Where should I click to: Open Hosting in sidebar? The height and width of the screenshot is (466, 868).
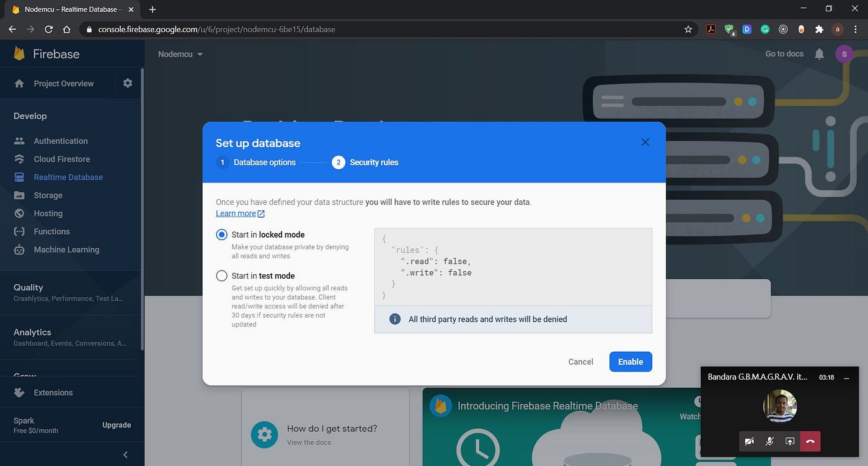[x=48, y=213]
